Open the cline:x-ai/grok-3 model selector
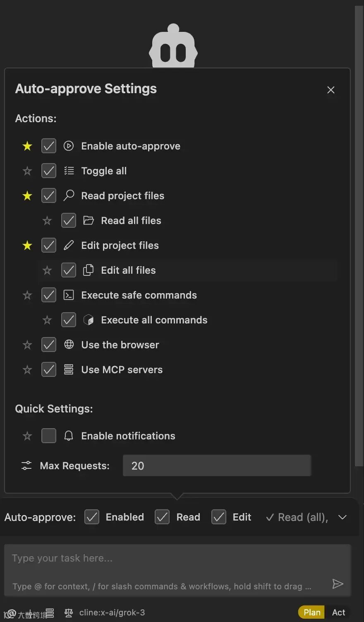The width and height of the screenshot is (364, 622). [x=112, y=612]
